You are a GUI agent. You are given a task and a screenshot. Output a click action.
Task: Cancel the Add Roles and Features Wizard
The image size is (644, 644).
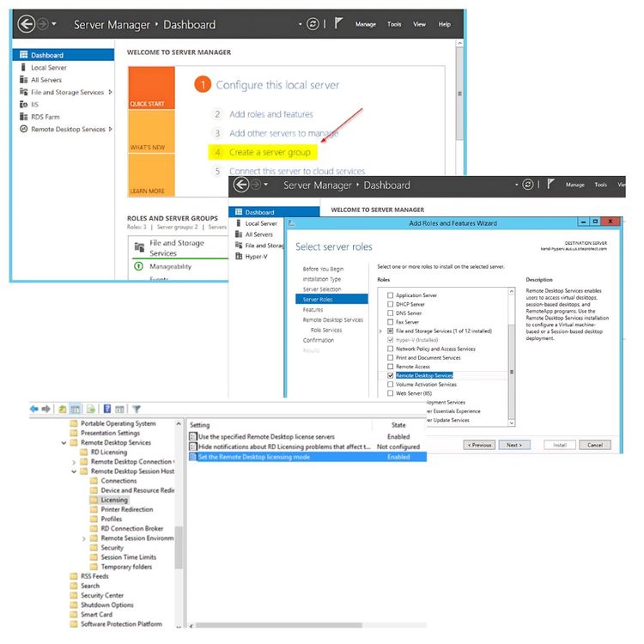595,445
